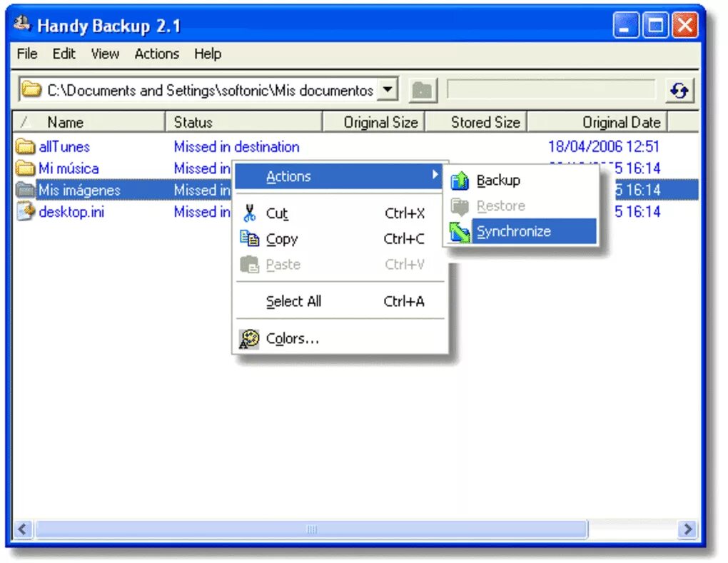Click "Missed in destination" status for allTunes

tap(237, 147)
